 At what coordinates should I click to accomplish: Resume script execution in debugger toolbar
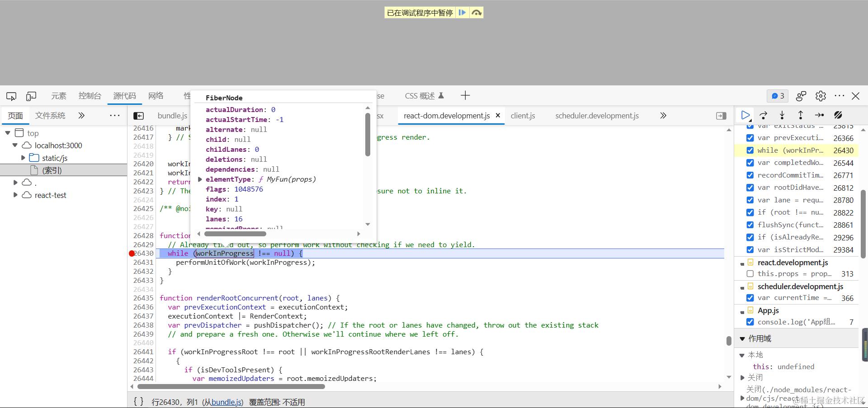pyautogui.click(x=745, y=115)
